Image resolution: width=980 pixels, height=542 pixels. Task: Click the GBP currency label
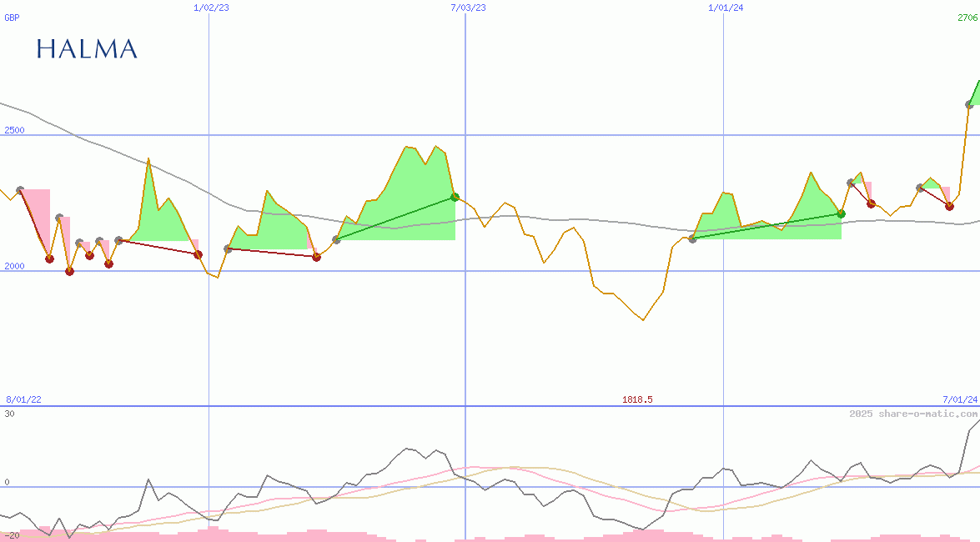(12, 18)
